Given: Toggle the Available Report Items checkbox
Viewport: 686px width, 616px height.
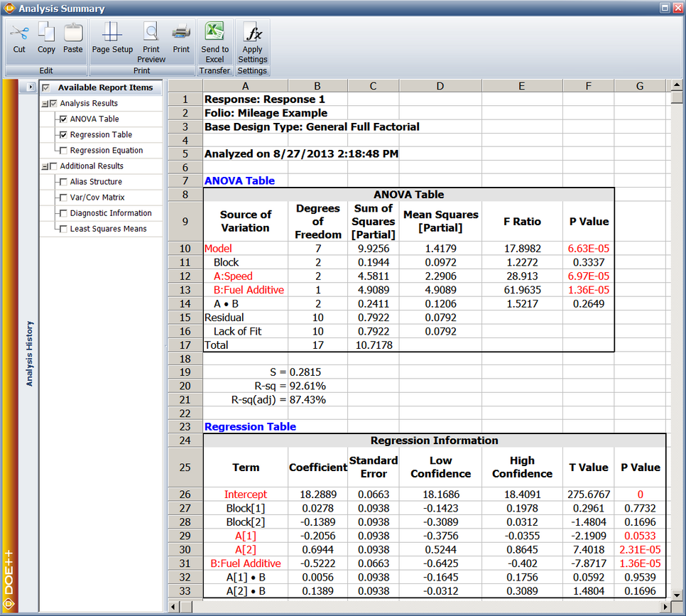Looking at the screenshot, I should click(x=46, y=87).
